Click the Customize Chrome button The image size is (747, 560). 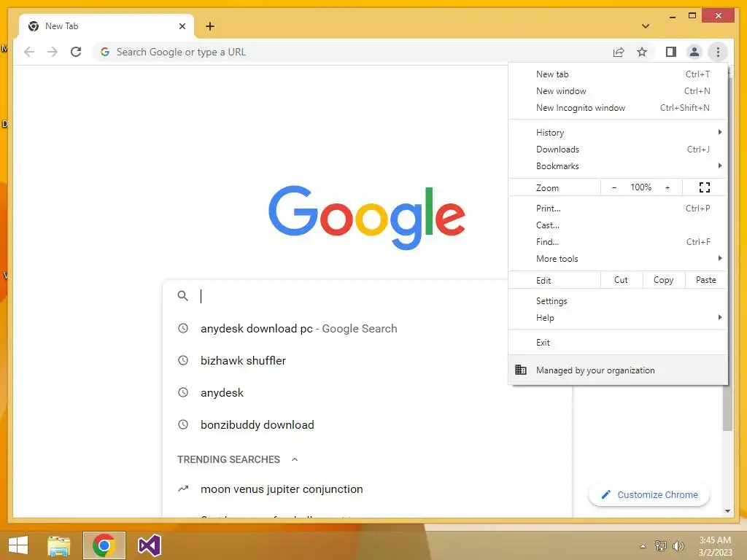coord(649,494)
